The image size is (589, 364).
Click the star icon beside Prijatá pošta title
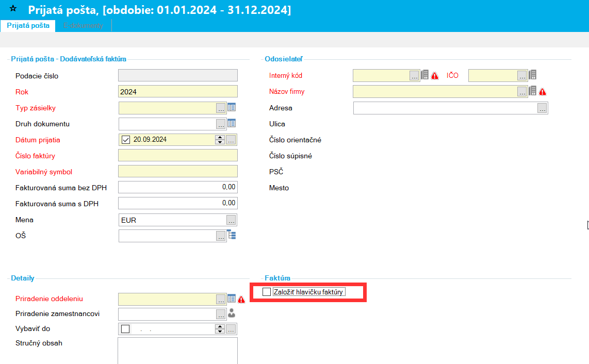point(13,9)
